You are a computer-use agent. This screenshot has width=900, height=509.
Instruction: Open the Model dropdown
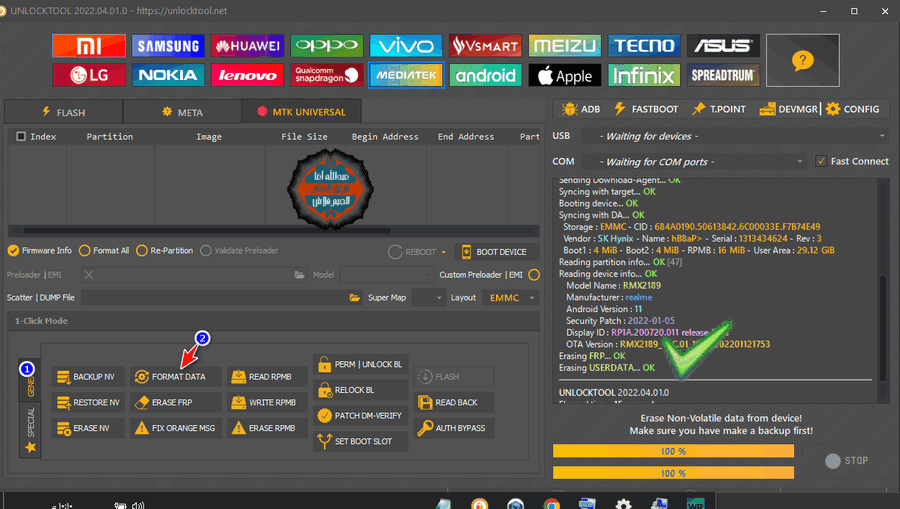(x=386, y=275)
